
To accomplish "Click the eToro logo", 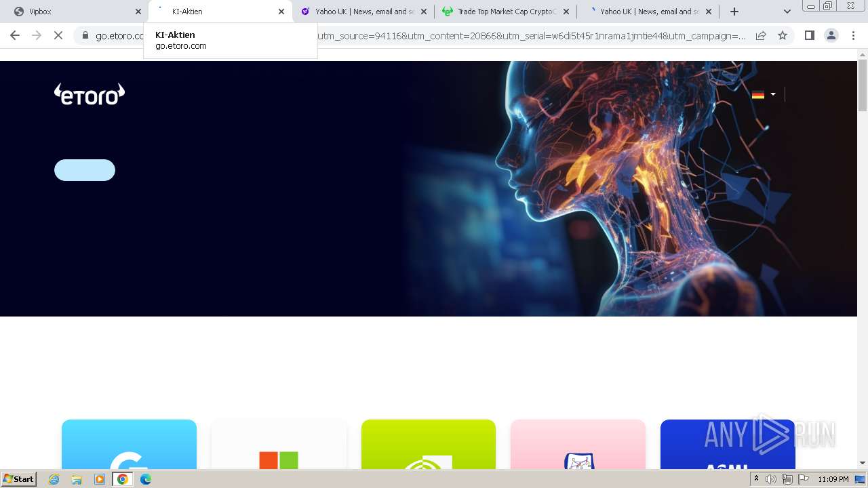I will tap(90, 94).
